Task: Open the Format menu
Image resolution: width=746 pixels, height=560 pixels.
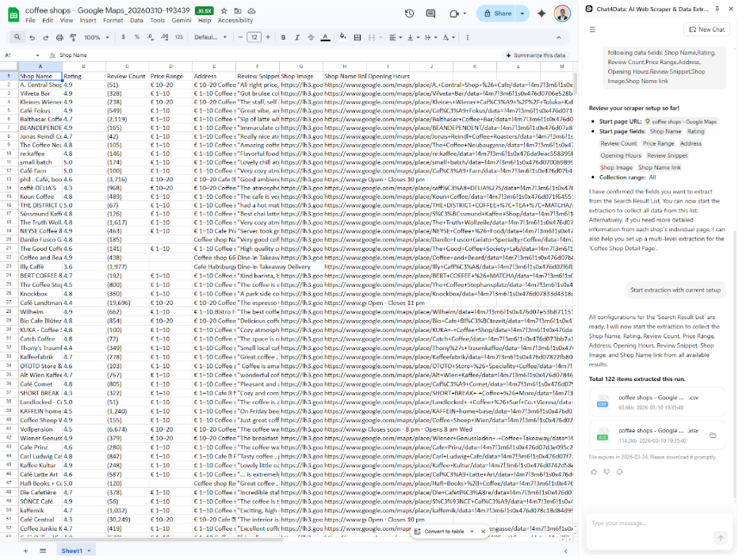Action: [x=113, y=21]
